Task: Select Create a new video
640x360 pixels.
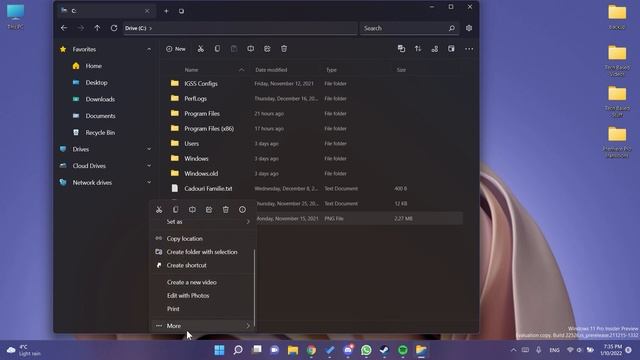Action: pos(202,282)
